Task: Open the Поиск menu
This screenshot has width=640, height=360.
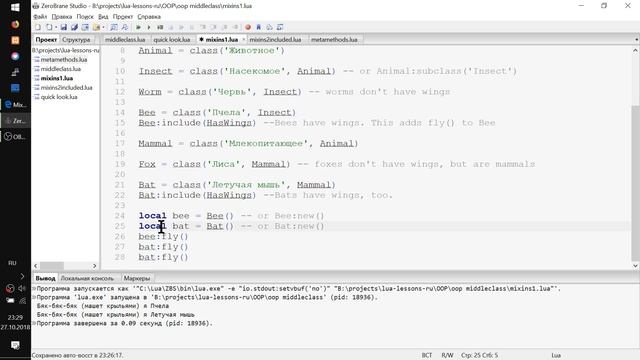Action: (85, 17)
